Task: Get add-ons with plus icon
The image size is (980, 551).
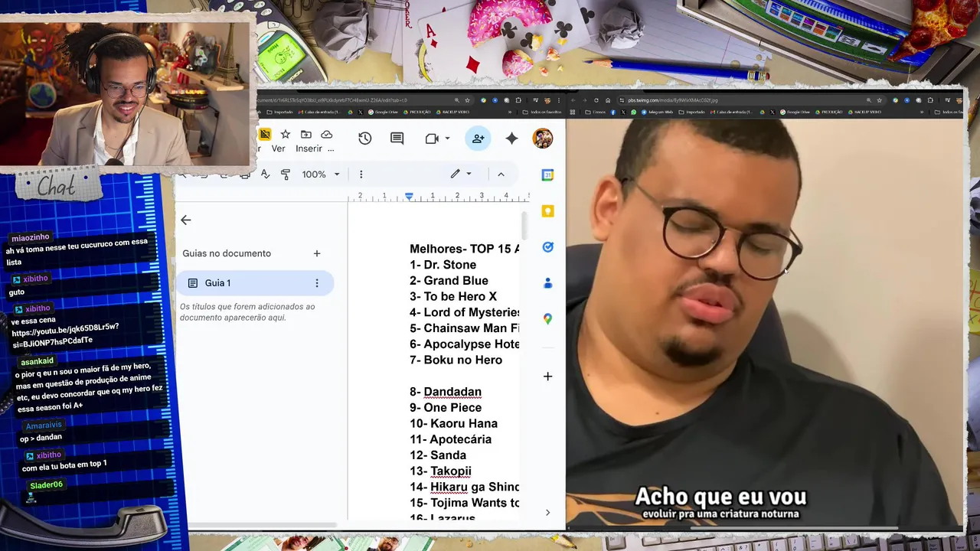Action: 547,377
